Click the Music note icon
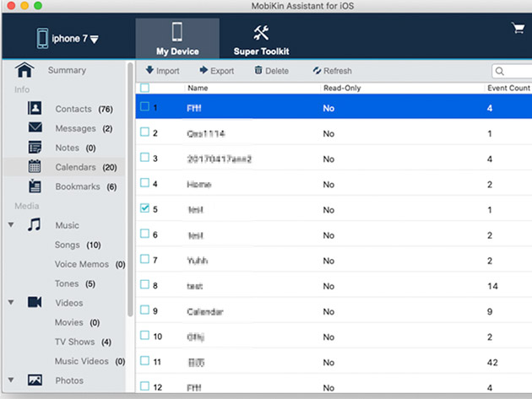Image resolution: width=532 pixels, height=399 pixels. coord(35,224)
